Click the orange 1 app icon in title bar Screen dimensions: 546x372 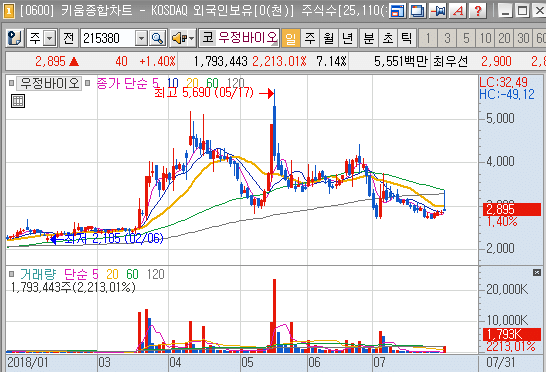coord(9,11)
